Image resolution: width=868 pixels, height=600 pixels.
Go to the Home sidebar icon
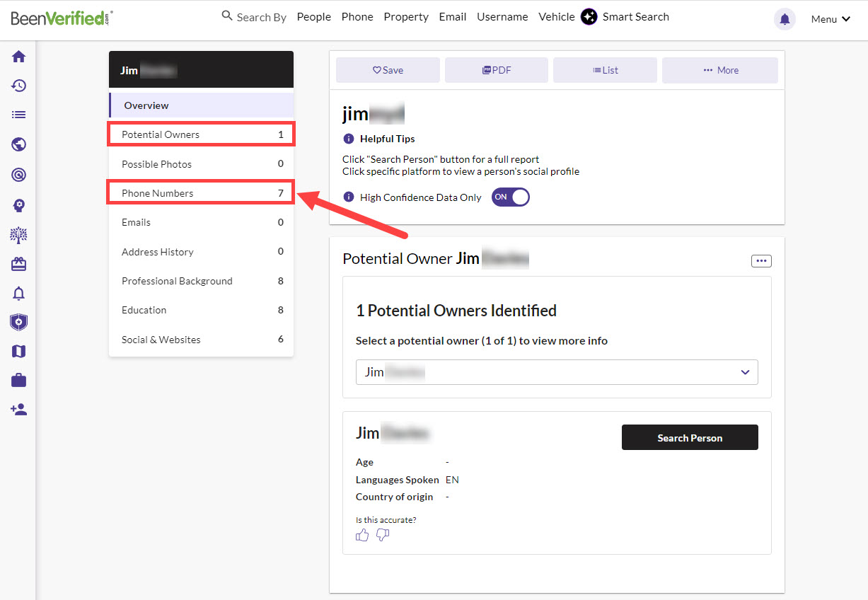19,57
